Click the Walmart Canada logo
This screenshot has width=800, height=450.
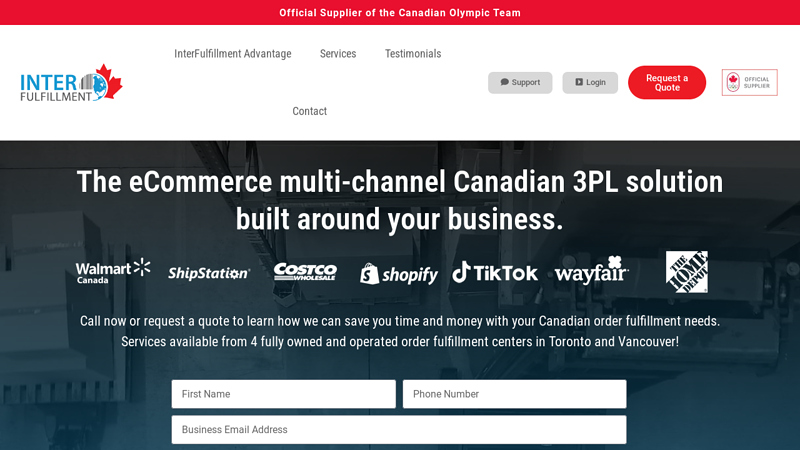tap(113, 271)
